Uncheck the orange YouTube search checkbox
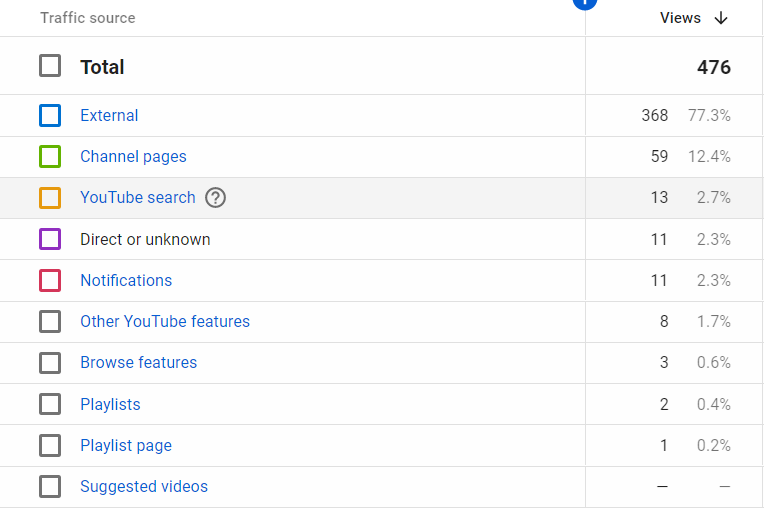Viewport: 764px width, 510px height. 50,198
